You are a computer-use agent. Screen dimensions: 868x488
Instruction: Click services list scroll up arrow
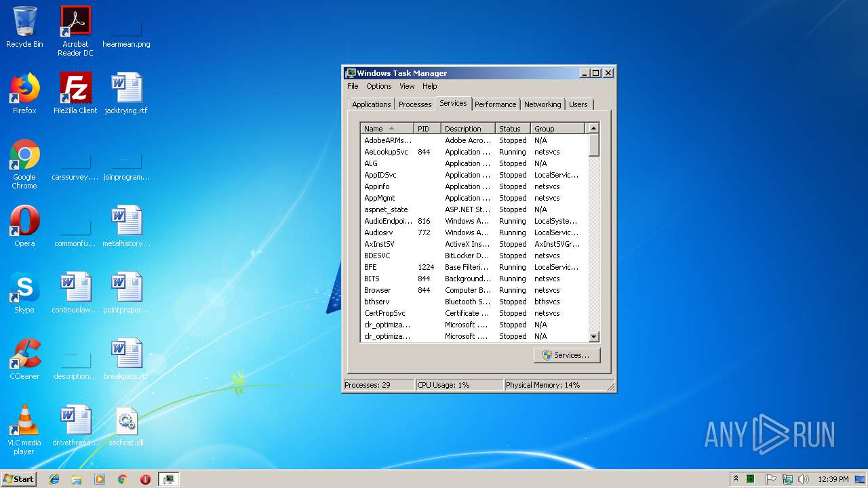click(x=593, y=129)
